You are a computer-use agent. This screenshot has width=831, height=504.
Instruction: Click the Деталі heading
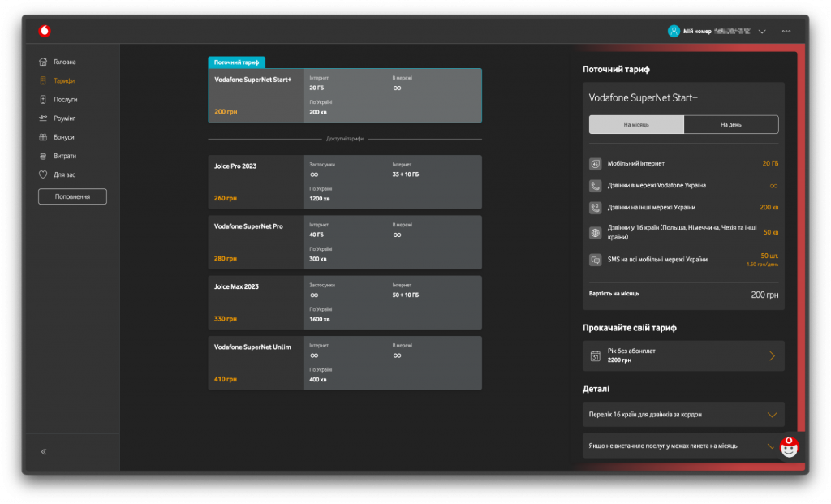[x=596, y=389]
